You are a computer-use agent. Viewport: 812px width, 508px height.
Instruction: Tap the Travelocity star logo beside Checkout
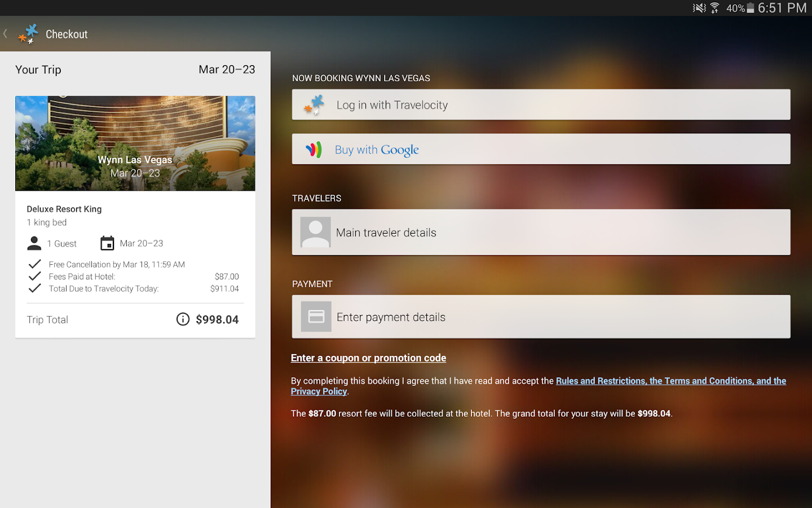pyautogui.click(x=28, y=34)
